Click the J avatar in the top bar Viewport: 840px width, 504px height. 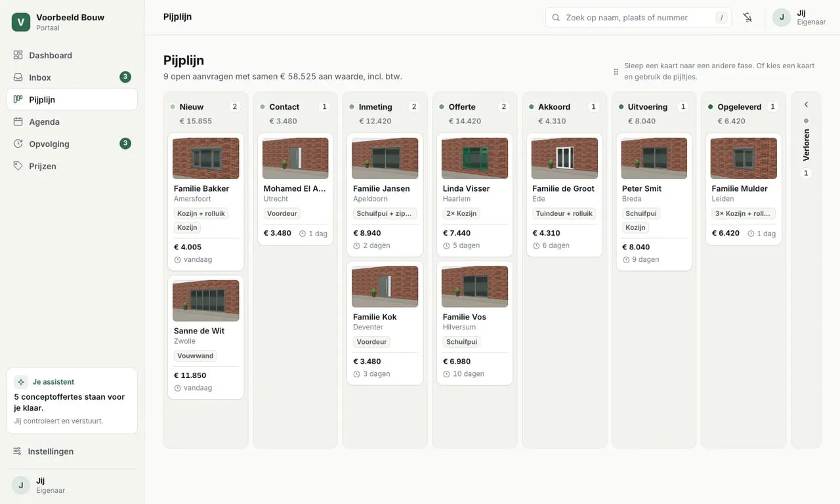[x=782, y=18]
